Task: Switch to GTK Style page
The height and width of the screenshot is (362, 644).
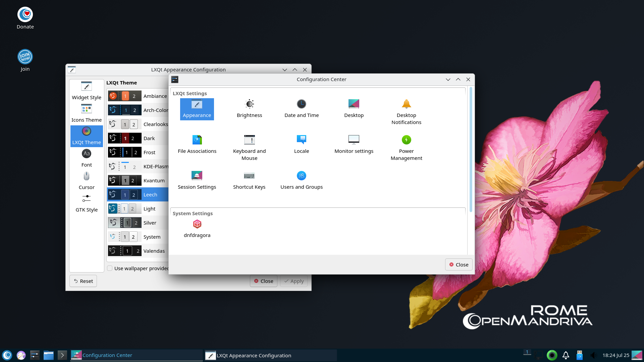Action: [87, 203]
